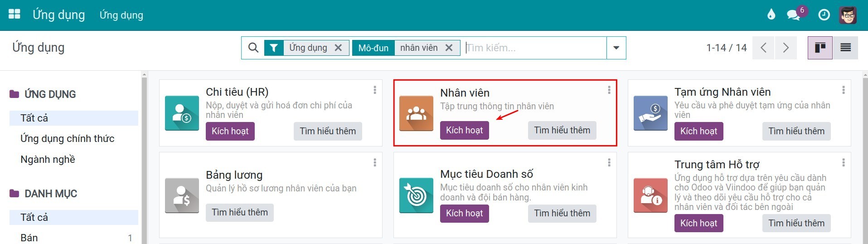
Task: Learn more about Chi tiêu (HR)
Action: pos(328,131)
